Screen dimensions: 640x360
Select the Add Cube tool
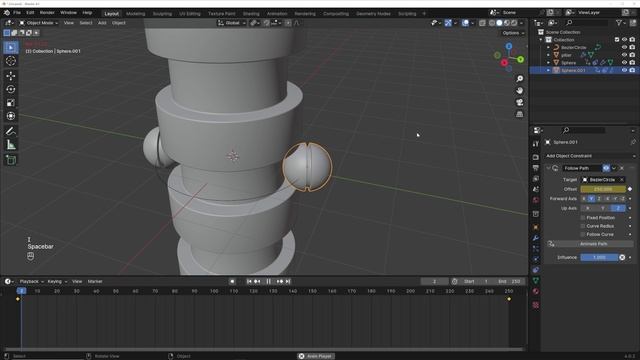[11, 160]
